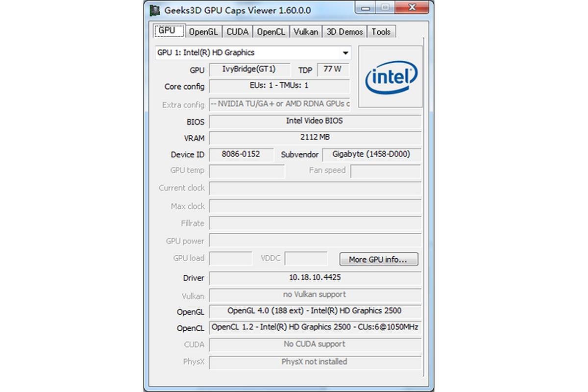
Task: Click the Extra config field
Action: coord(279,104)
